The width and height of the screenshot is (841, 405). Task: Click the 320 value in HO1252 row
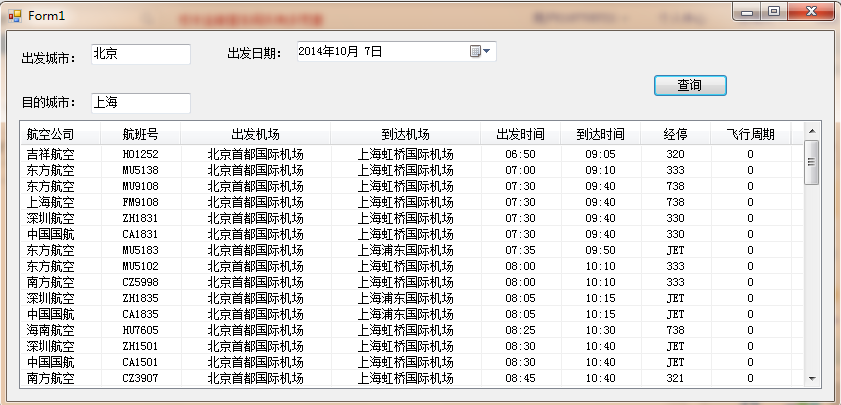point(675,154)
